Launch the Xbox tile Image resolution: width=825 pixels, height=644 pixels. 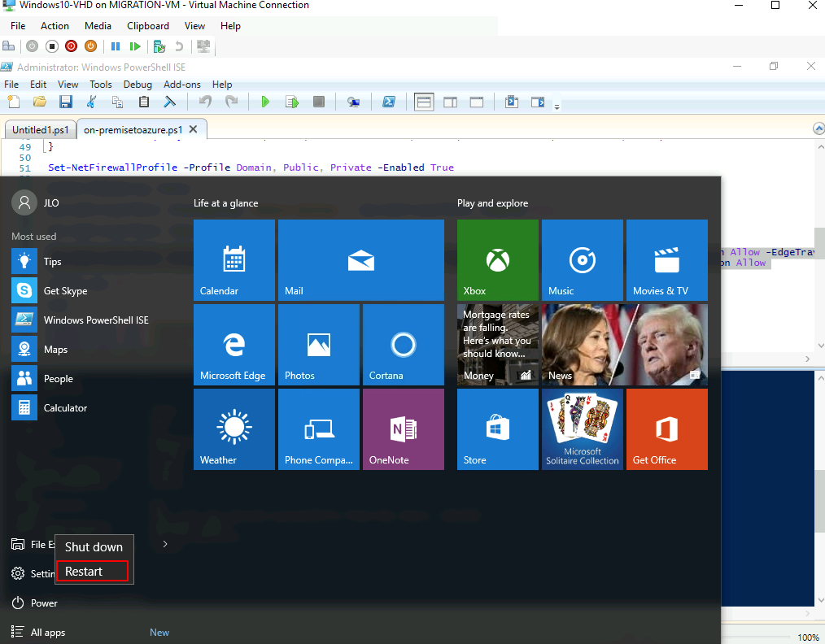tap(498, 260)
